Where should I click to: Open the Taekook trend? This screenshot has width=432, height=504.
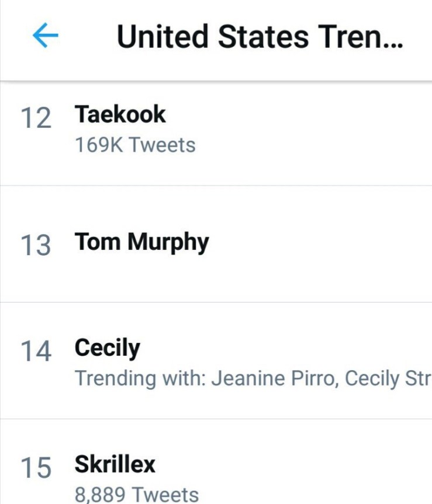120,114
